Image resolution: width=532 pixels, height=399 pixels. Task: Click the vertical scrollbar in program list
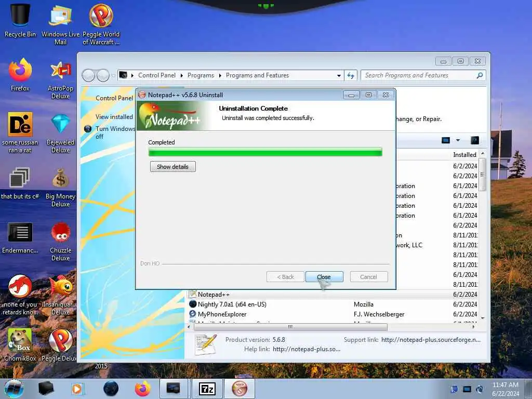[x=482, y=175]
